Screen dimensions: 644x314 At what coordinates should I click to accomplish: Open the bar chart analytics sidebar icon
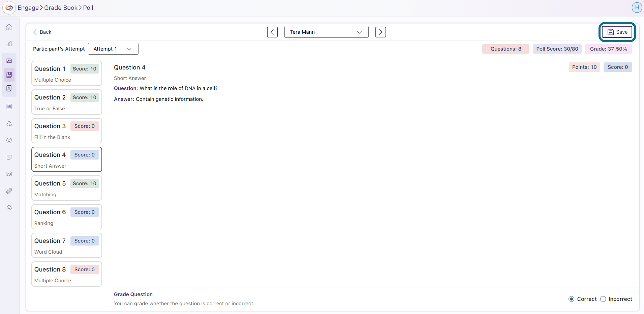(9, 44)
